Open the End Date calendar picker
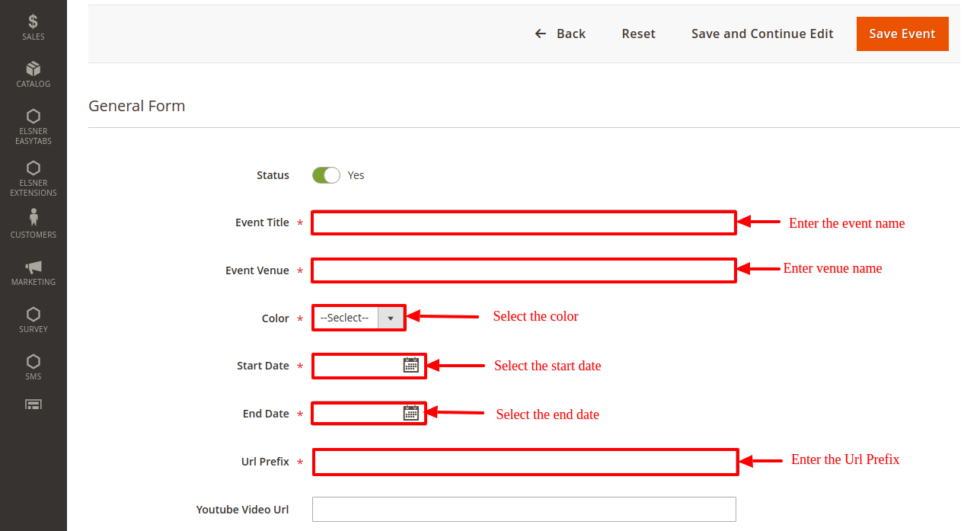This screenshot has width=980, height=531. (410, 414)
